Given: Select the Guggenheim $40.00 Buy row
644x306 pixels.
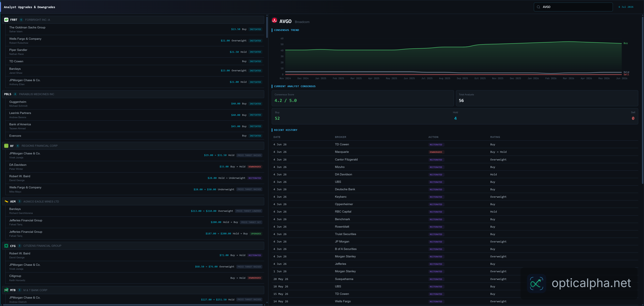Looking at the screenshot, I should (135, 104).
